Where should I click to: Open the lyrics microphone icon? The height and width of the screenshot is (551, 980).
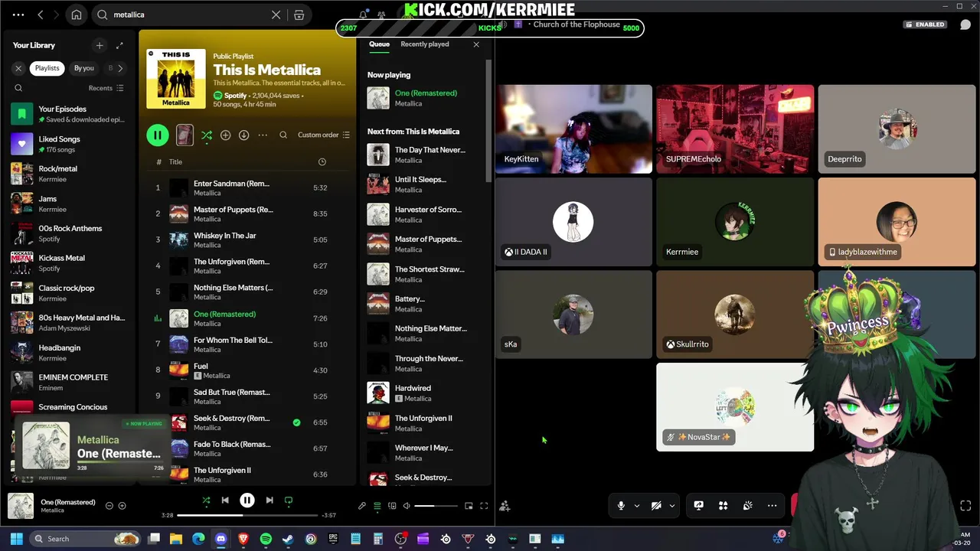(x=362, y=506)
